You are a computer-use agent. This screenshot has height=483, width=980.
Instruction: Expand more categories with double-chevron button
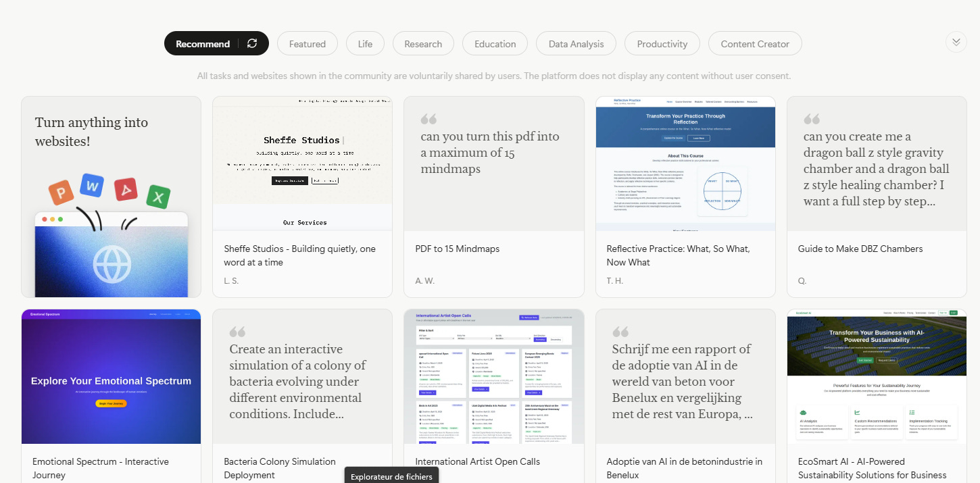(956, 42)
